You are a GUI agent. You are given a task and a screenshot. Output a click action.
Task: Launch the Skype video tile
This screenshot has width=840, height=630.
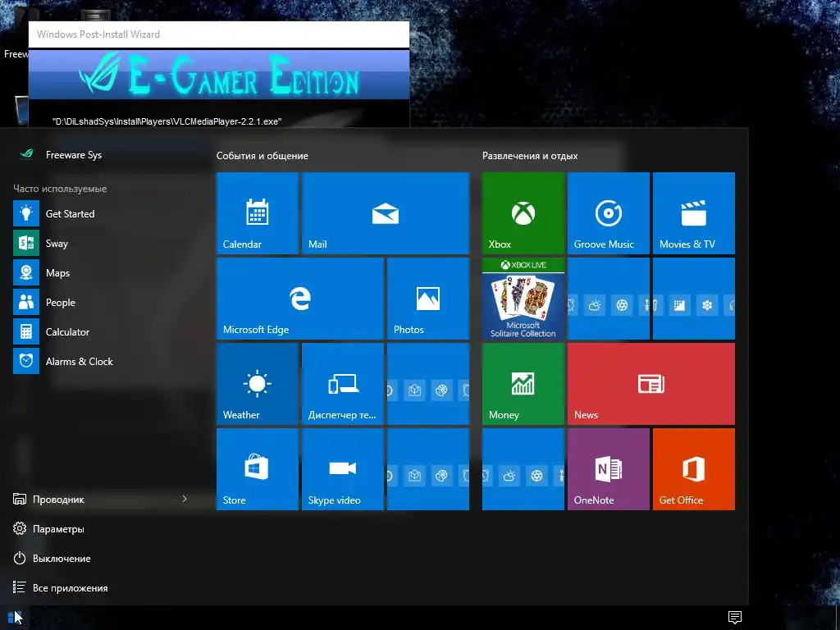(343, 469)
